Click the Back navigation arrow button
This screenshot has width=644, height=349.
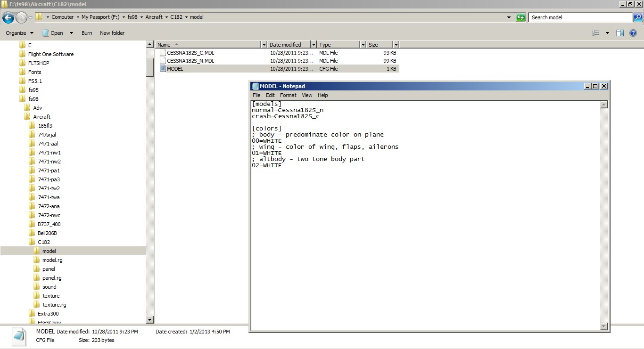pyautogui.click(x=8, y=18)
